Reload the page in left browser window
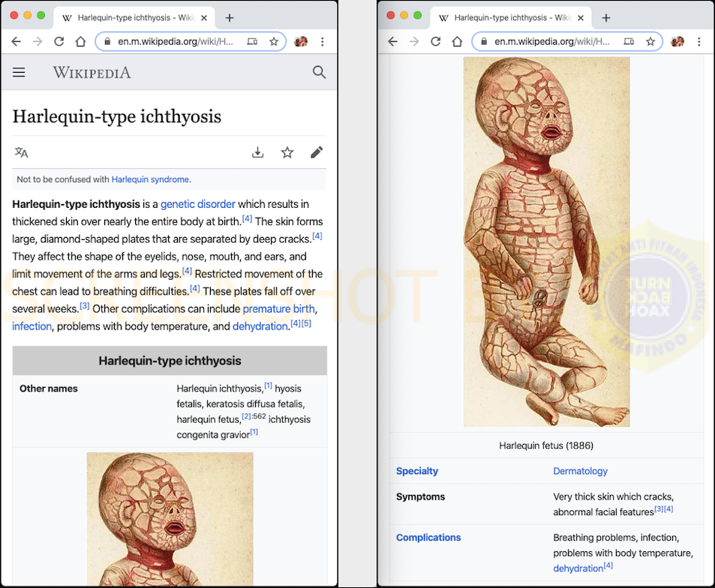Viewport: 715px width, 588px height. (x=59, y=41)
